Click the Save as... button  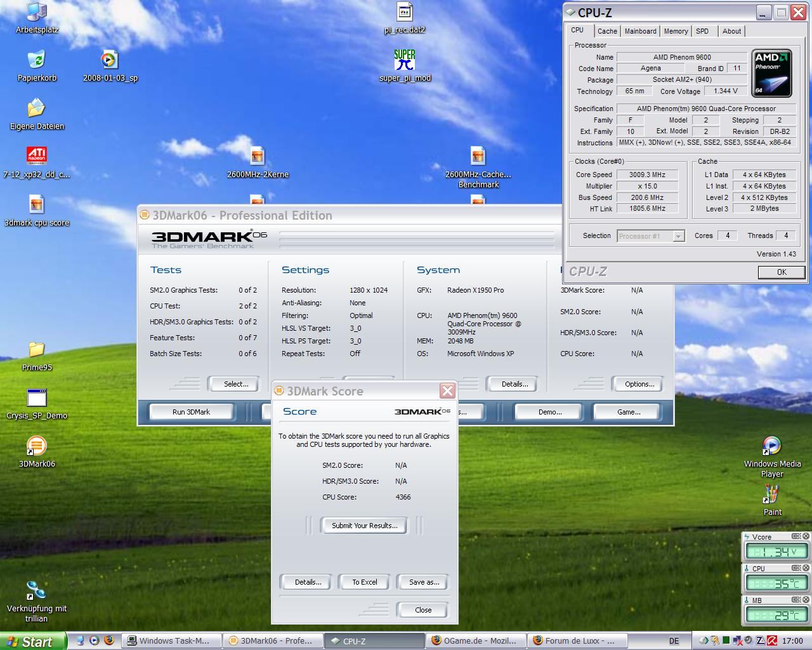(424, 582)
